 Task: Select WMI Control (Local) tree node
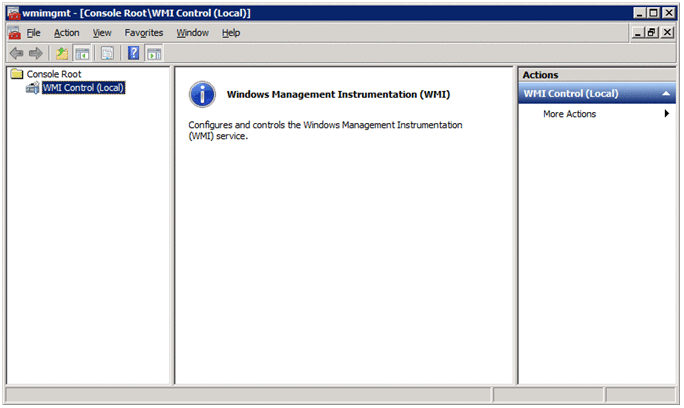[x=83, y=88]
